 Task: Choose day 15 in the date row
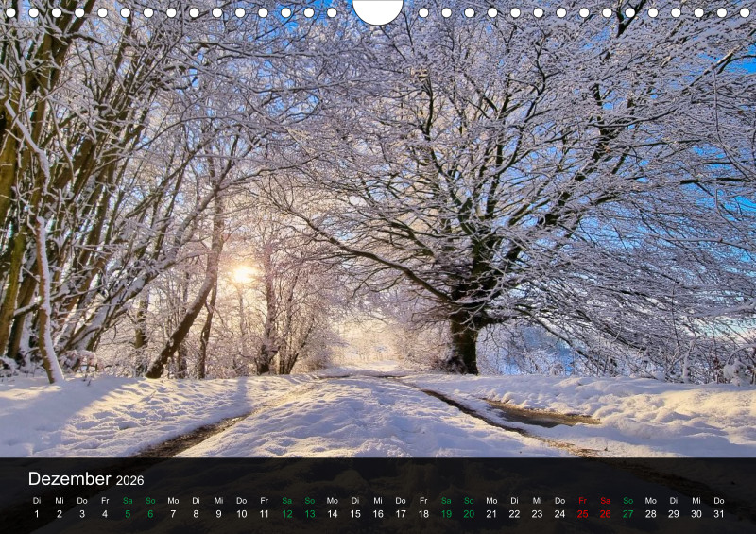click(x=355, y=514)
